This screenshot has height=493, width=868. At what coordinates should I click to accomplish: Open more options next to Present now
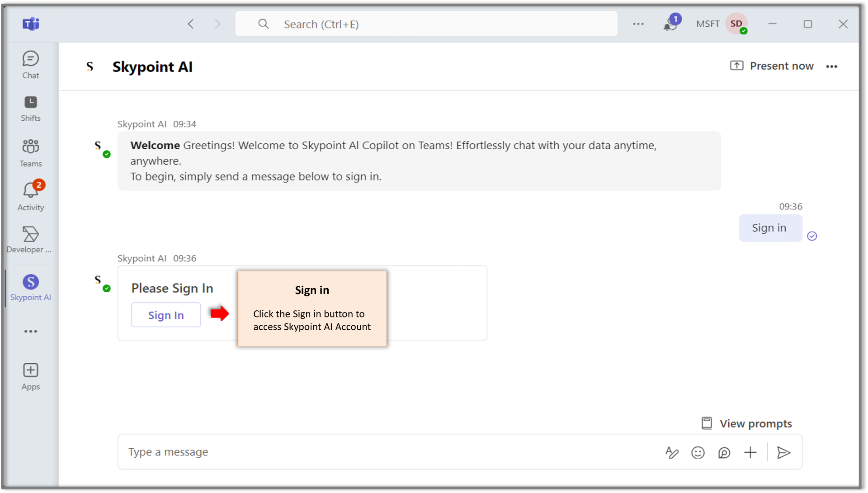[x=832, y=66]
